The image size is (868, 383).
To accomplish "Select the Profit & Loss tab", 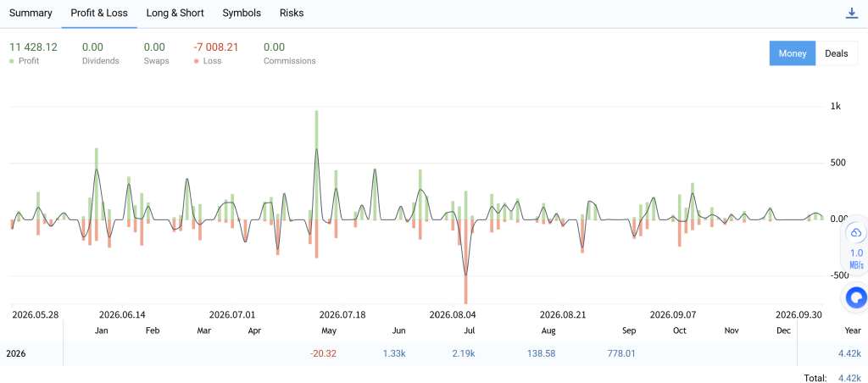I will 99,14.
